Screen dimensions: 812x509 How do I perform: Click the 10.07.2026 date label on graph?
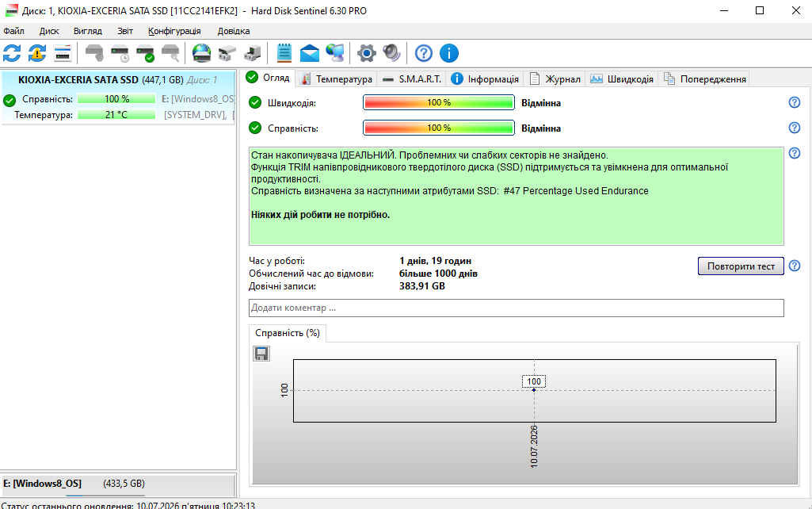coord(534,446)
